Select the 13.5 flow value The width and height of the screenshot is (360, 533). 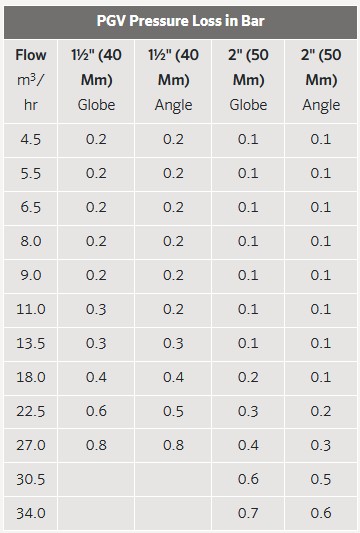click(31, 343)
